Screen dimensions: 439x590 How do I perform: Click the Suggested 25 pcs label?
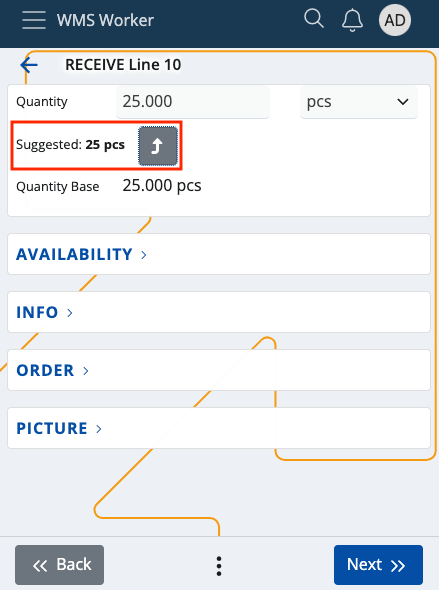click(x=70, y=144)
